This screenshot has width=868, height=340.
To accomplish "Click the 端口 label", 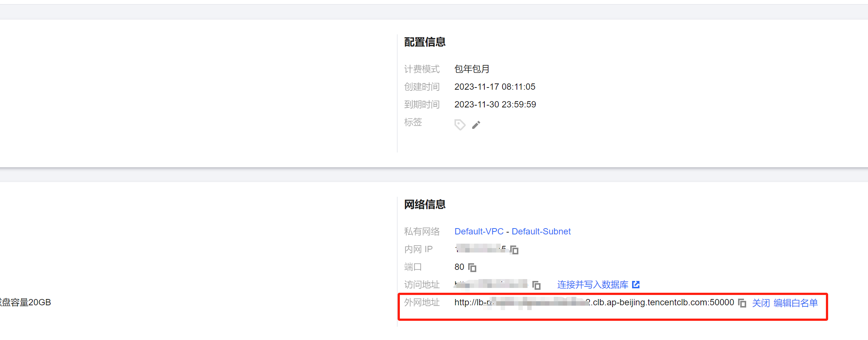I will click(x=413, y=267).
